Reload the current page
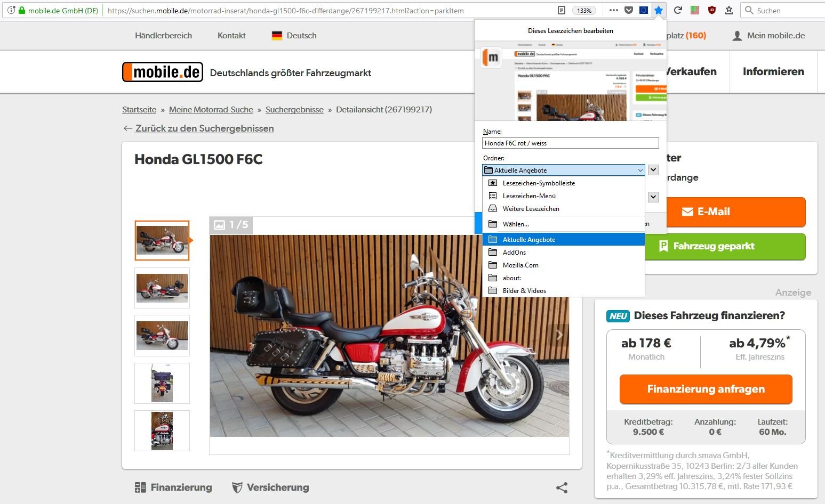Image resolution: width=825 pixels, height=504 pixels. click(x=678, y=10)
